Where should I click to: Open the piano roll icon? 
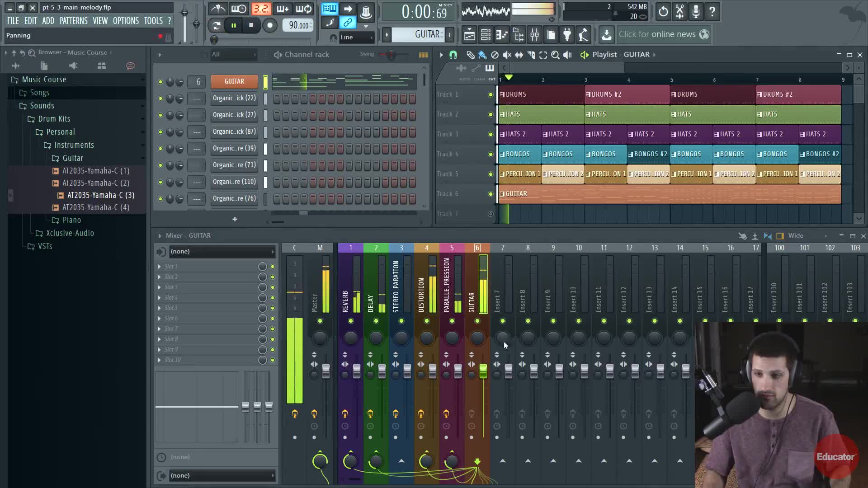tap(502, 34)
